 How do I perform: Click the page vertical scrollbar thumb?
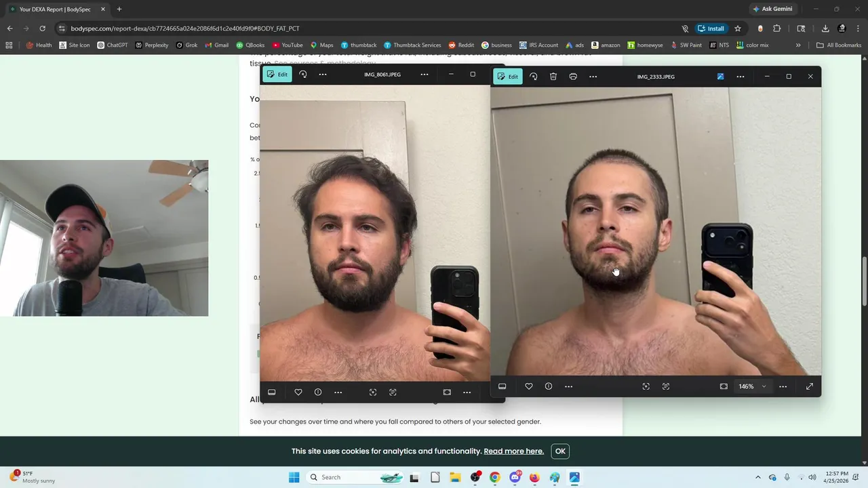coord(864,281)
